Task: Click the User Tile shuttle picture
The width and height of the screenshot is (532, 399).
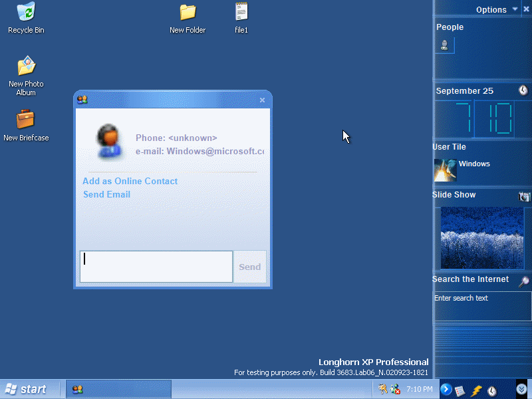Action: click(445, 170)
